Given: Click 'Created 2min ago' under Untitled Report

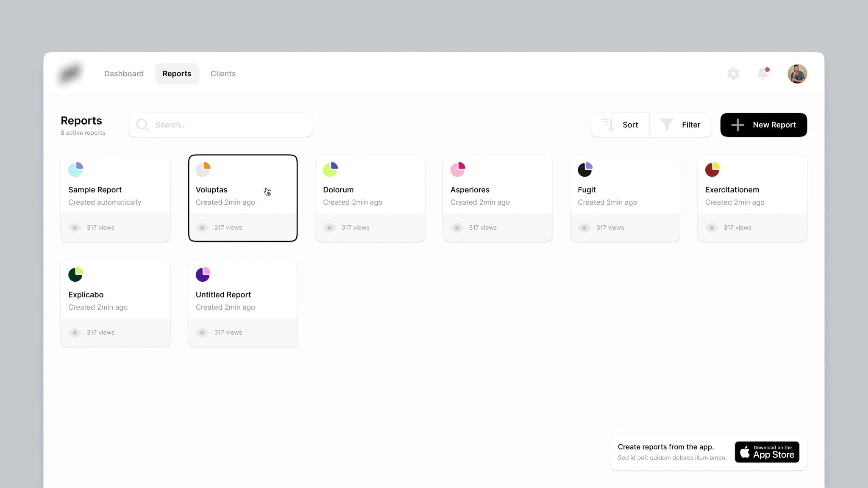Looking at the screenshot, I should click(x=225, y=308).
